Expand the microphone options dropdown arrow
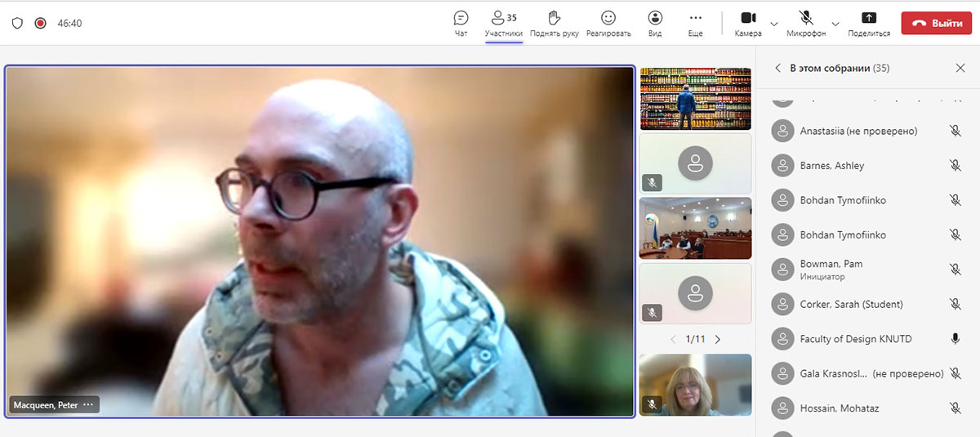Viewport: 980px width, 437px height. click(835, 24)
